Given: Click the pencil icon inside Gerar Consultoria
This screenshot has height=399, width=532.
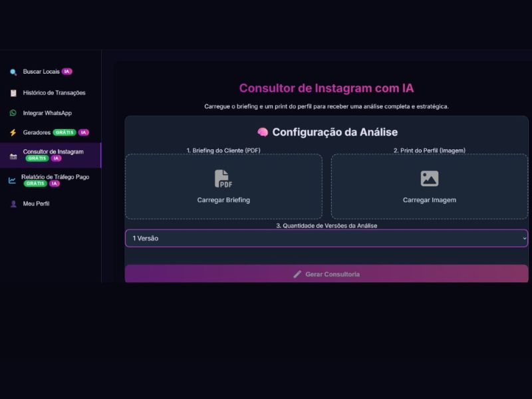Looking at the screenshot, I should (297, 273).
